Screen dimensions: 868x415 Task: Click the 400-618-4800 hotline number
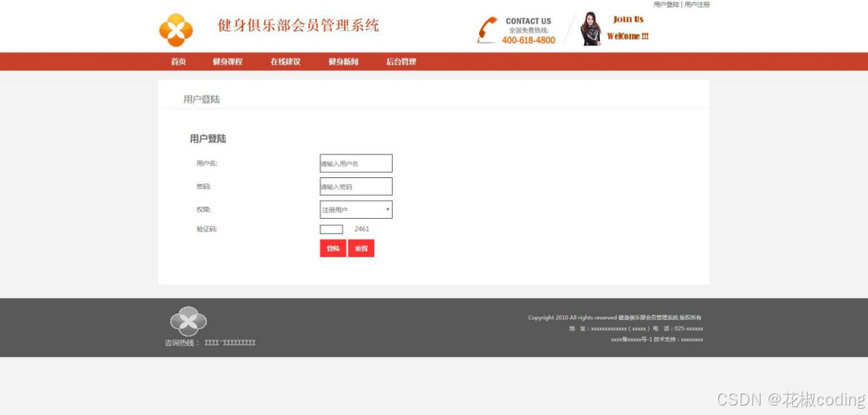[528, 41]
